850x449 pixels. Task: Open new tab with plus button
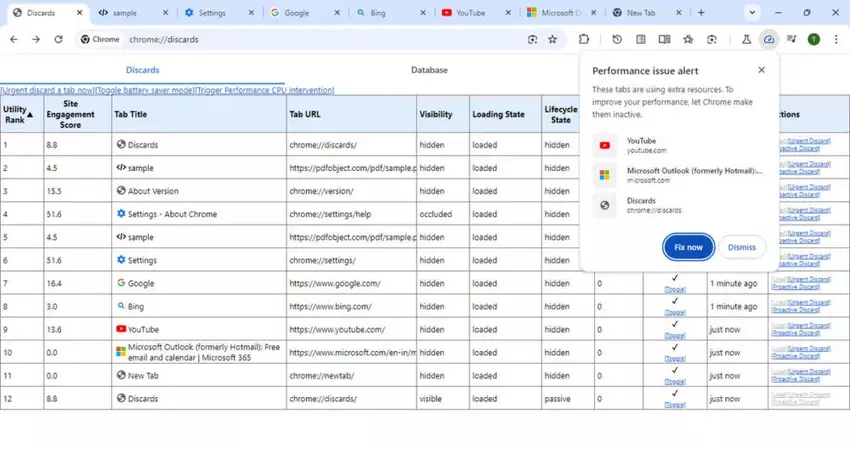coord(701,13)
